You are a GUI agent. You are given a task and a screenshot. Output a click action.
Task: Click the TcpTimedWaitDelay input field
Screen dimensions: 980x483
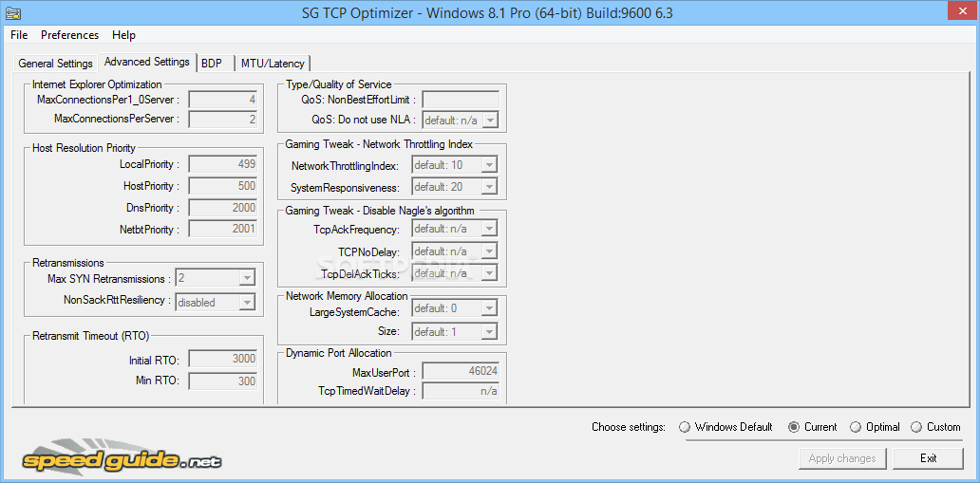461,391
